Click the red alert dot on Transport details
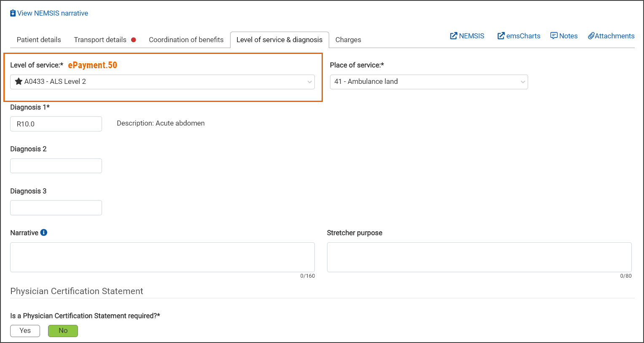The height and width of the screenshot is (343, 644). click(x=134, y=40)
